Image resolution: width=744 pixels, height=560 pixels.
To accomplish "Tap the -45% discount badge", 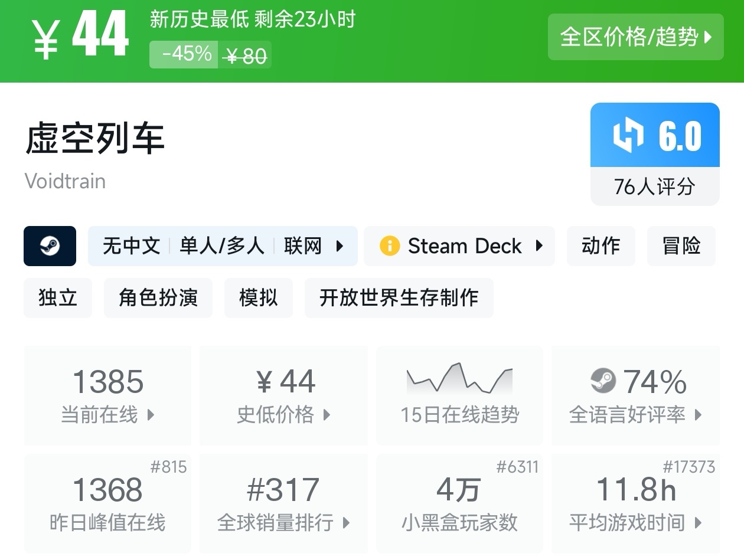I will coord(184,54).
